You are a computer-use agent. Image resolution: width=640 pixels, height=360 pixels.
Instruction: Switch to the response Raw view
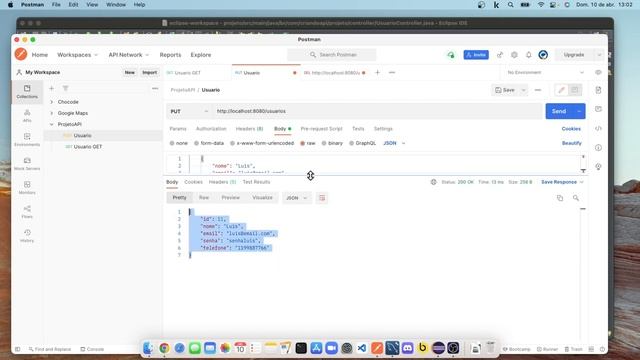tap(204, 198)
